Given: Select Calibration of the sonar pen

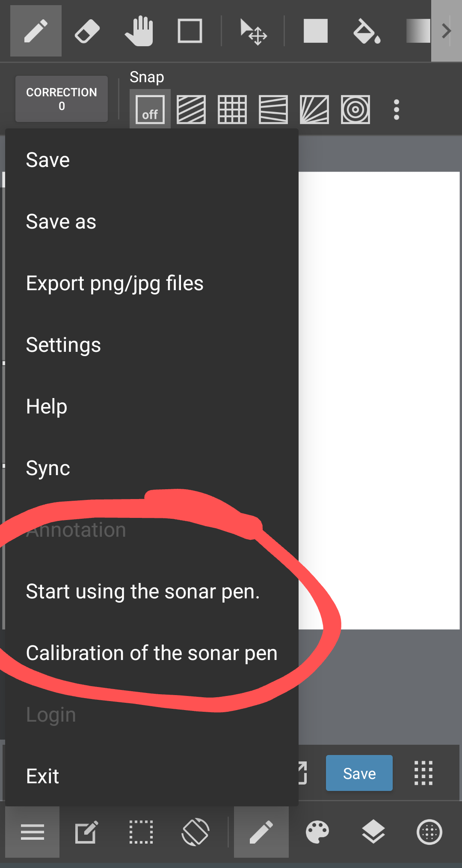Looking at the screenshot, I should 151,653.
